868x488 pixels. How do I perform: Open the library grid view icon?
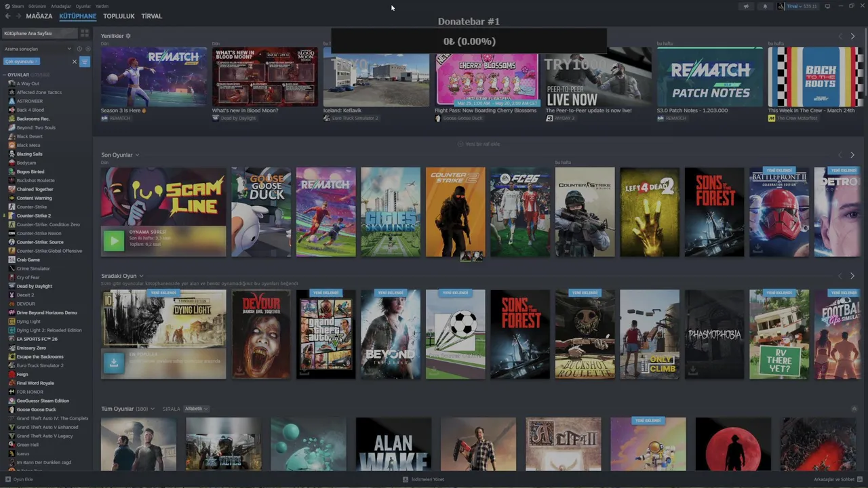(x=85, y=33)
